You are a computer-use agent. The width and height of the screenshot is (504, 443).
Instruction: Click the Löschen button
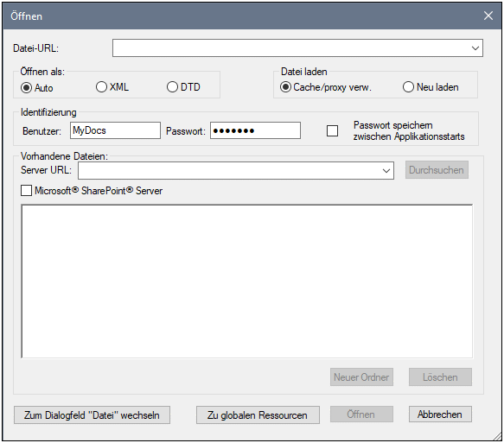pyautogui.click(x=440, y=377)
